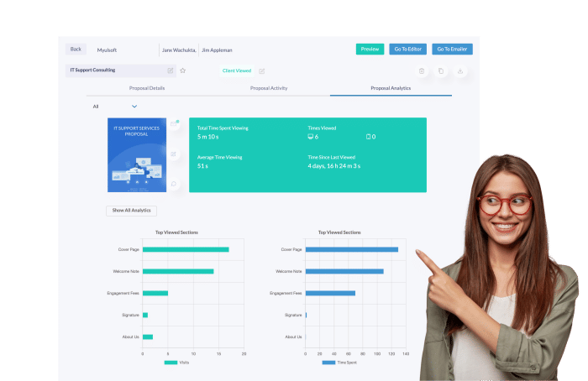Click the Show All Analytics button

(131, 211)
